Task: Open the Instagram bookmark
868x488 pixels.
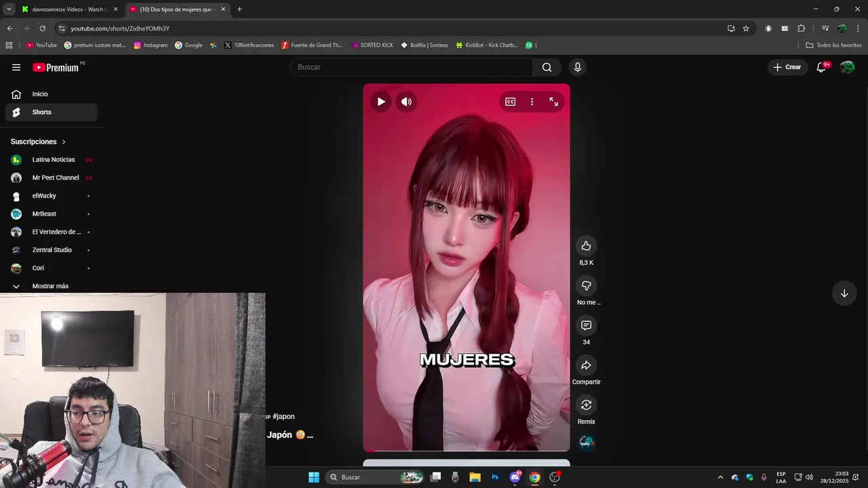Action: (x=151, y=45)
